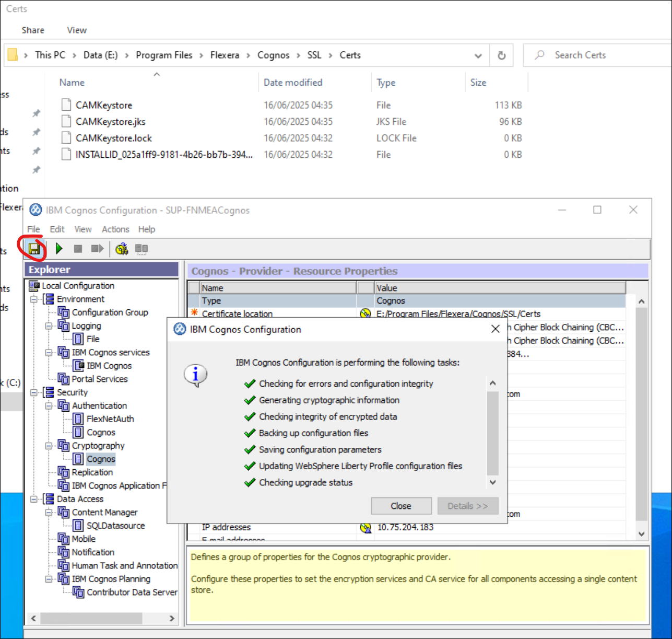This screenshot has height=639, width=672.
Task: Open the Help menu
Action: (x=147, y=229)
